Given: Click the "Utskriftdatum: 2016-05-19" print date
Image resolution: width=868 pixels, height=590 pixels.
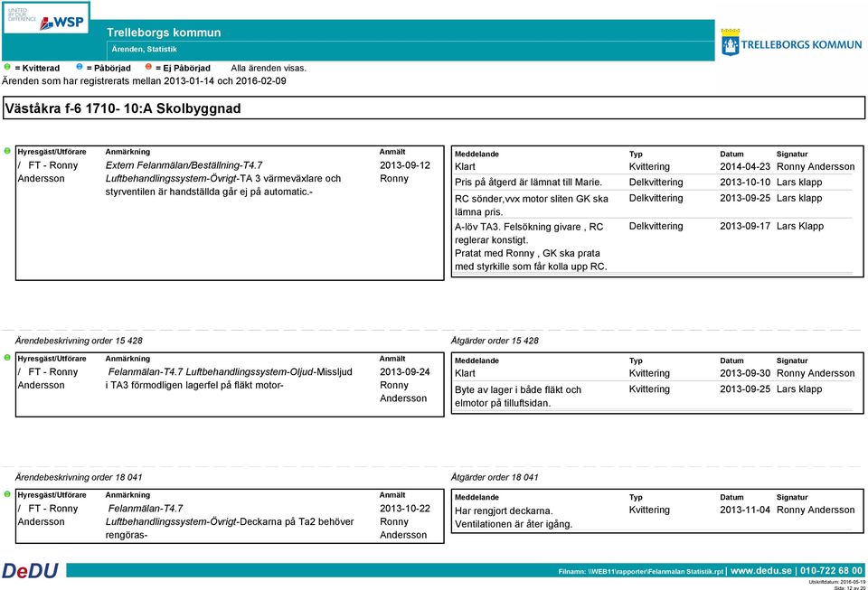Looking at the screenshot, I should click(x=837, y=582).
